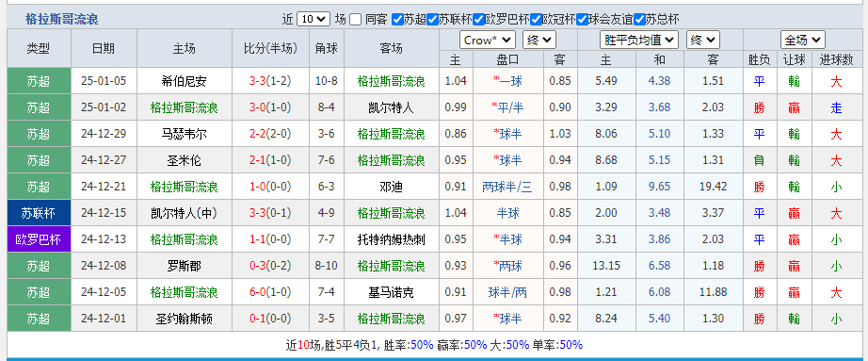Open the 终 dropdown next to 胜平负均值
Screen dimensions: 868x361
tap(703, 40)
